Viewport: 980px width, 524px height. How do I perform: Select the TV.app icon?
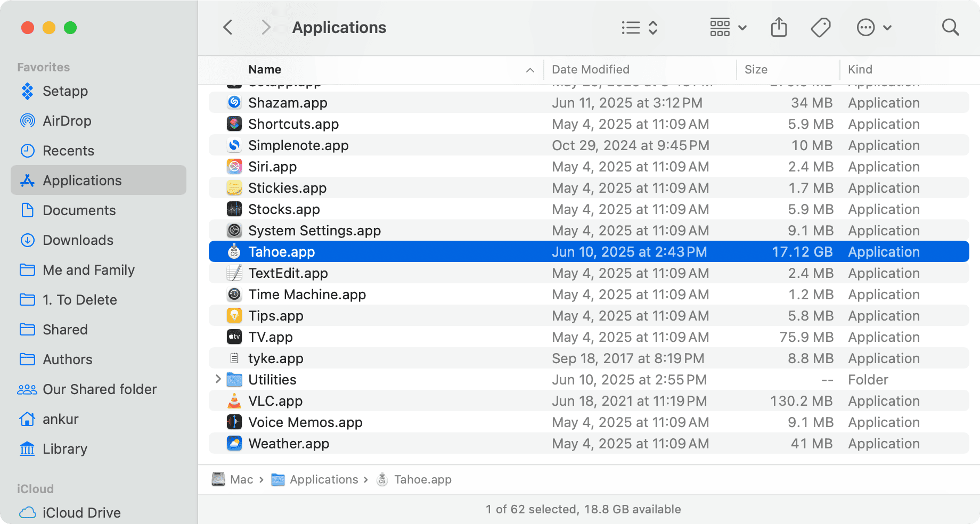234,337
